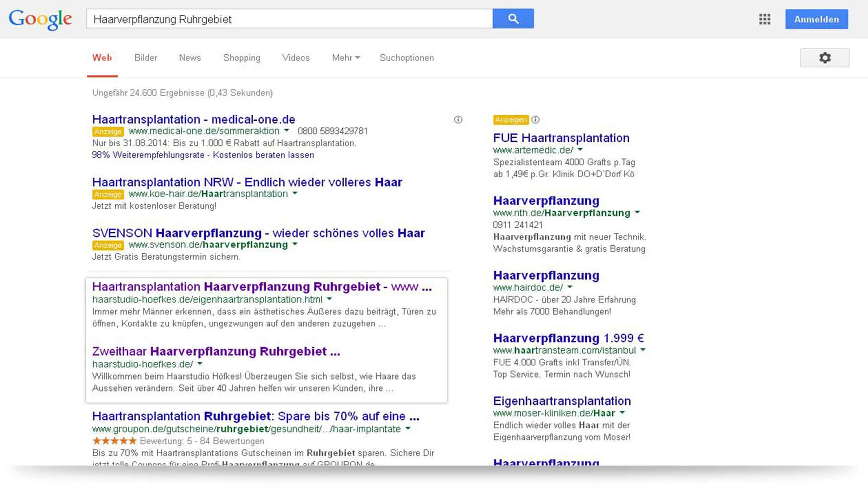The width and height of the screenshot is (868, 488).
Task: Expand arrow beside haartransteam.com/istanbul URL
Action: coord(643,350)
